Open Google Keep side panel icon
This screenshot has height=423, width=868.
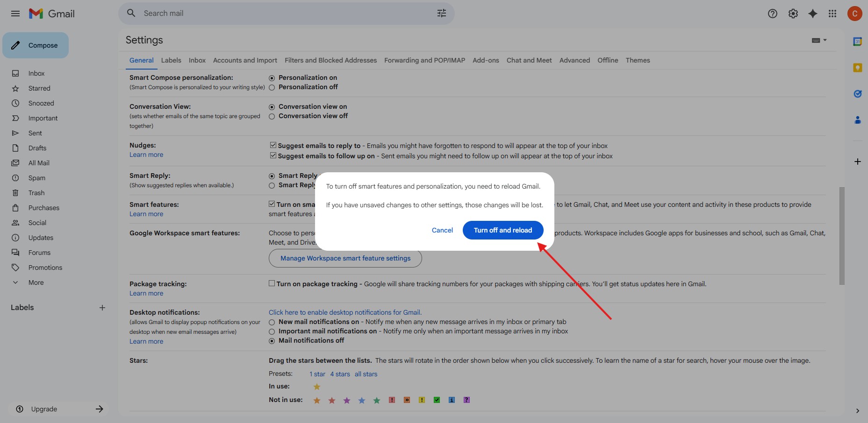pos(857,68)
